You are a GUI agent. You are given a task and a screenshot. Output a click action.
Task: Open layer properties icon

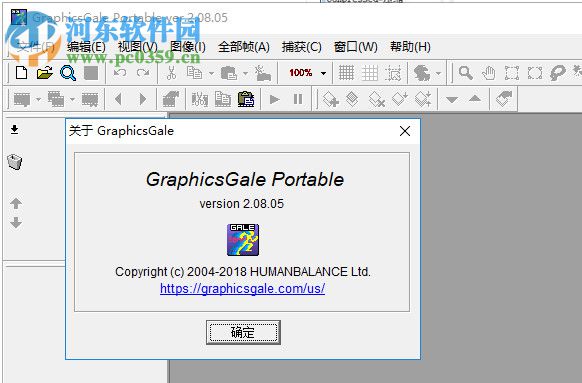click(x=504, y=99)
